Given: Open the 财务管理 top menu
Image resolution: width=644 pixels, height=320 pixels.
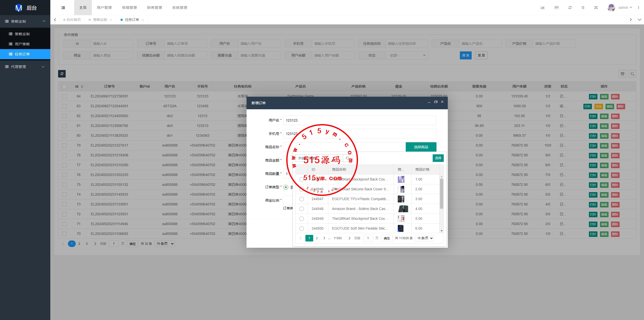Looking at the screenshot, I should 154,8.
